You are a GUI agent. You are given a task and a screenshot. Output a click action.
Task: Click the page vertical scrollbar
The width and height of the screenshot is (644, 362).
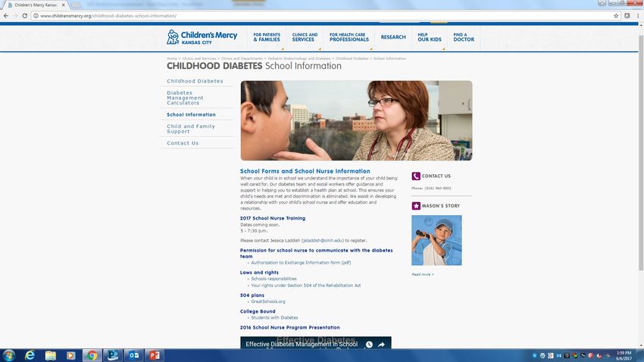pyautogui.click(x=641, y=153)
